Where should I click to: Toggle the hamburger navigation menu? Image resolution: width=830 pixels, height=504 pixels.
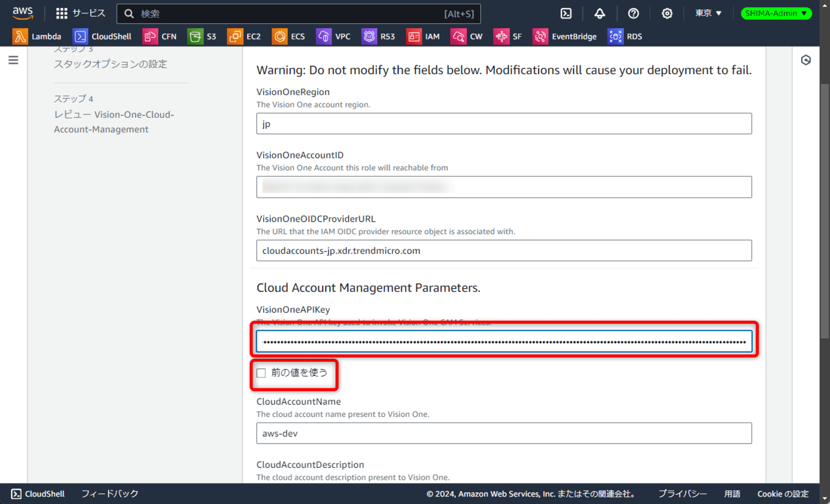pos(13,60)
